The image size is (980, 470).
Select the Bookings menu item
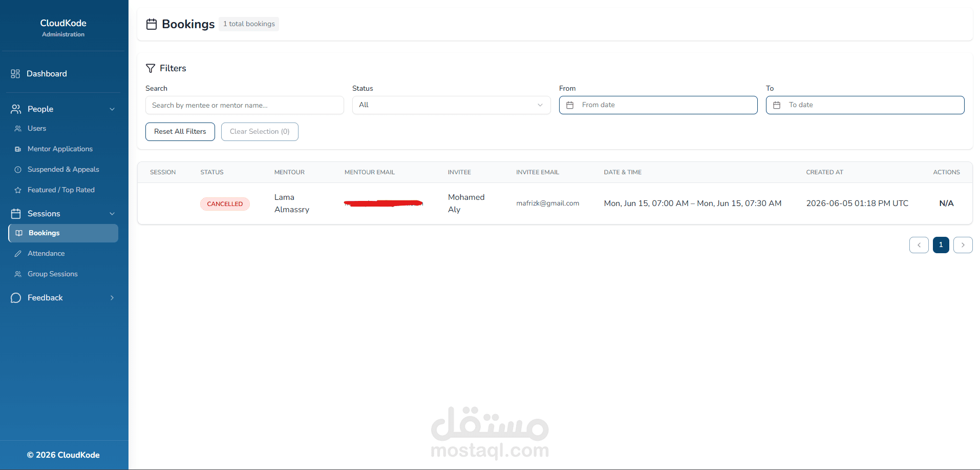coord(63,233)
